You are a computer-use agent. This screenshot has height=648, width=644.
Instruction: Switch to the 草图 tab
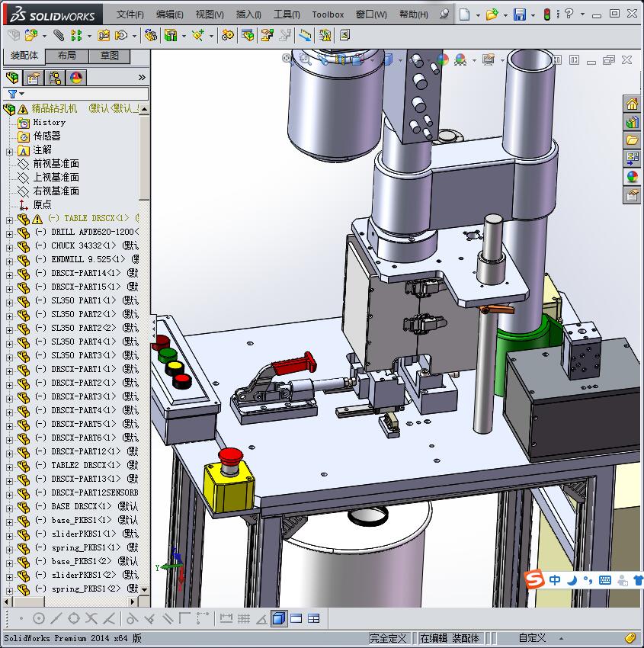(x=110, y=56)
